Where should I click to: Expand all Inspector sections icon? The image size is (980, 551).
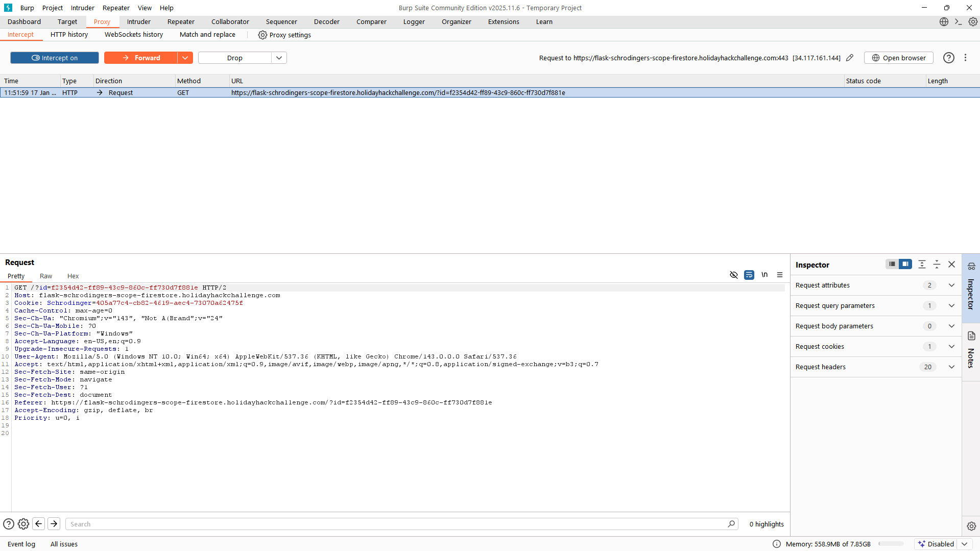922,264
